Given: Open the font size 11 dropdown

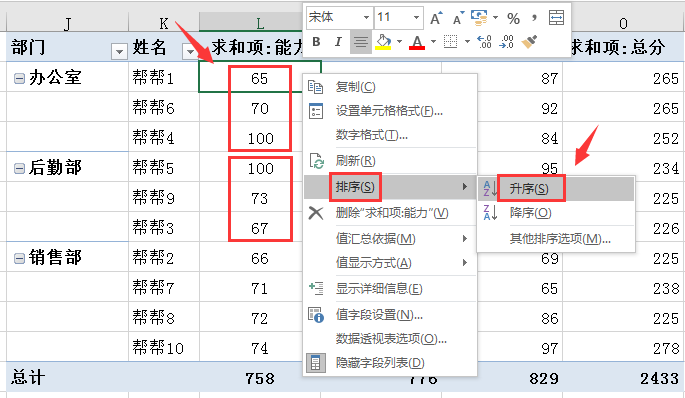Looking at the screenshot, I should [416, 17].
